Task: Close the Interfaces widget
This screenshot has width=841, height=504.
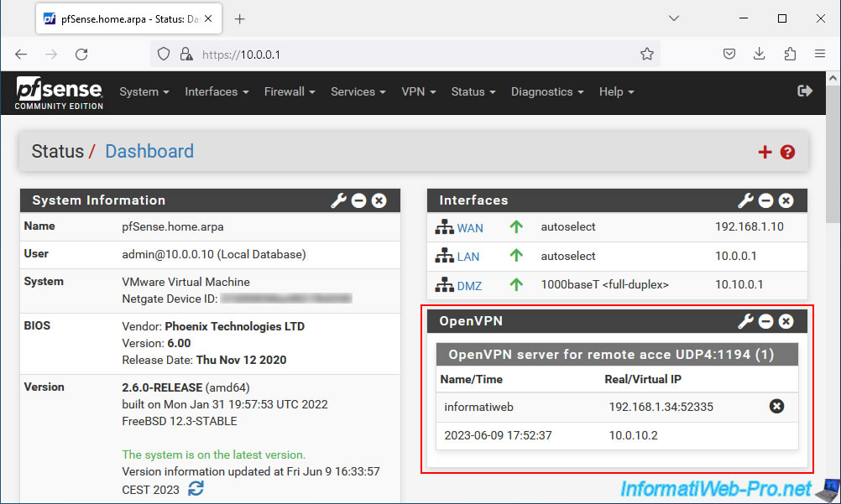Action: (786, 200)
